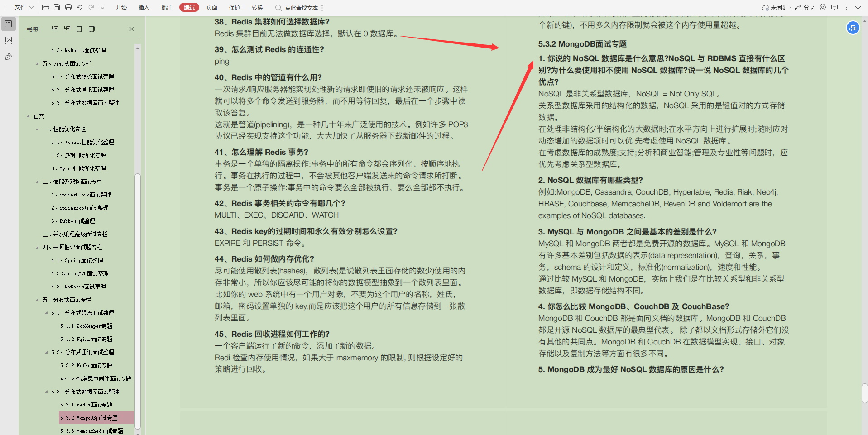The width and height of the screenshot is (868, 435).
Task: Switch to the 批注 tab
Action: (166, 7)
